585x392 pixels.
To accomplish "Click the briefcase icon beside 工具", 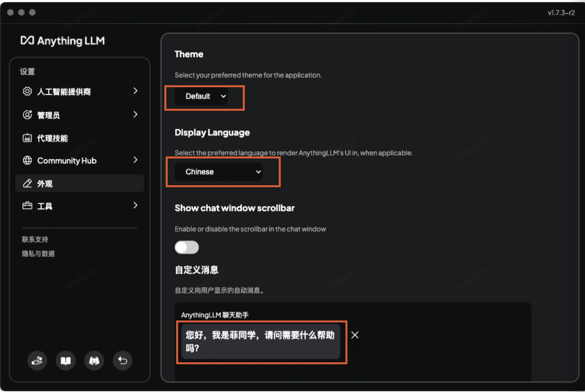I will point(27,206).
